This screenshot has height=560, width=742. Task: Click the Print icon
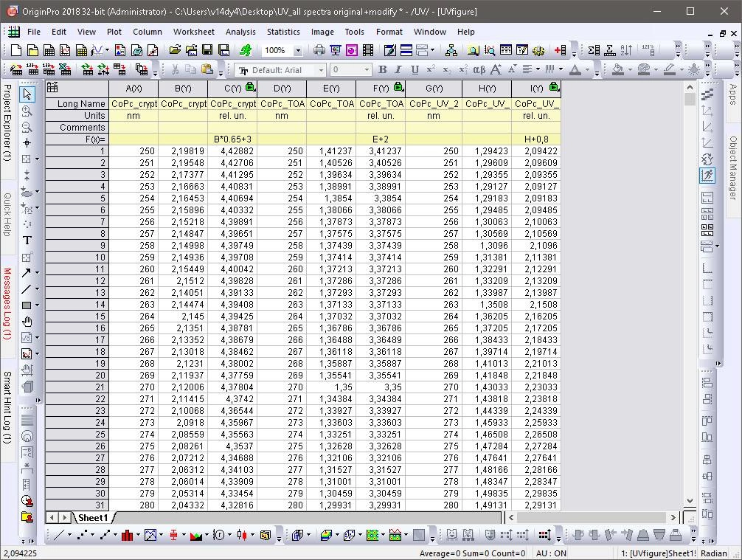319,49
